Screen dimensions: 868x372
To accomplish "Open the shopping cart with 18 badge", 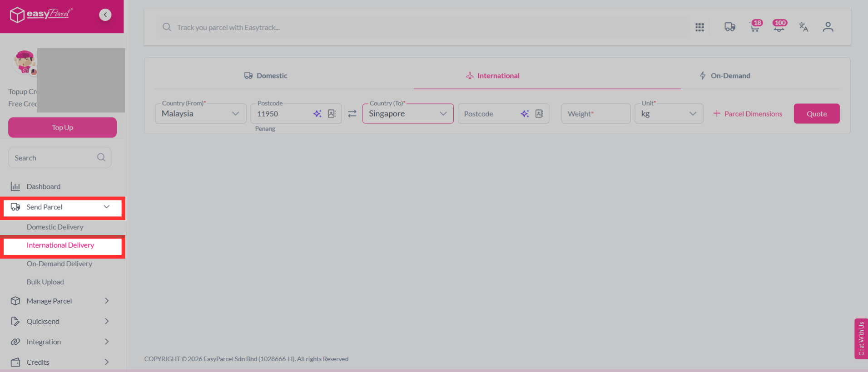I will [x=755, y=26].
